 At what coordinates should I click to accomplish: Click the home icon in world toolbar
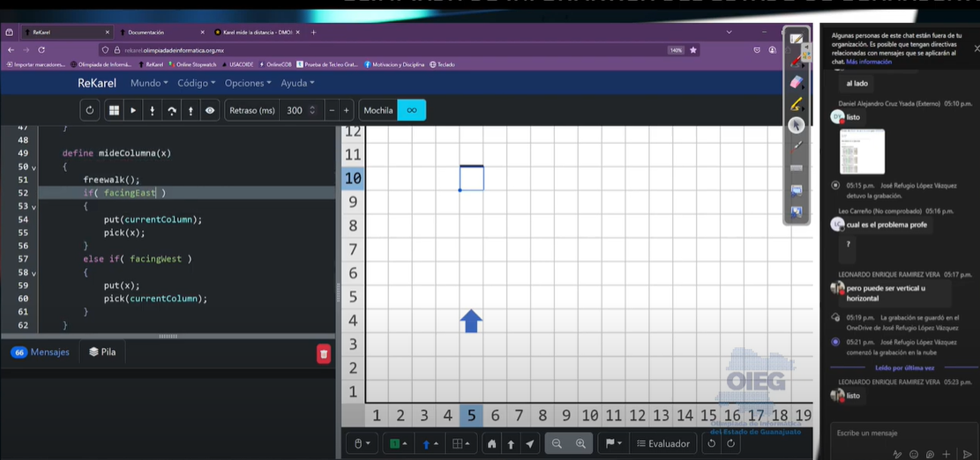(x=491, y=444)
